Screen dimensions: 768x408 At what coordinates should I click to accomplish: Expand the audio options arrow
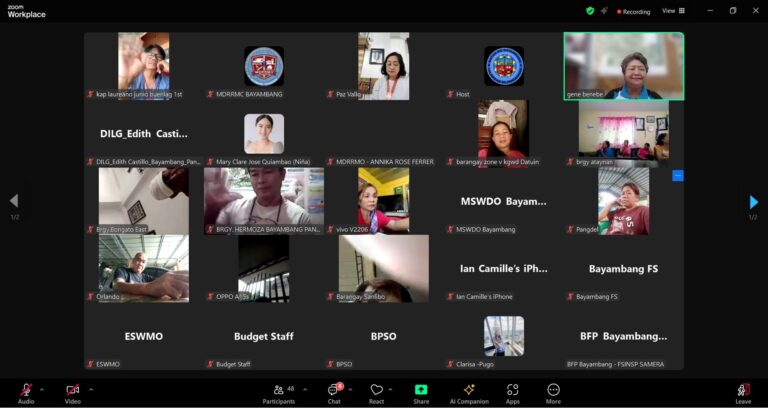point(42,389)
